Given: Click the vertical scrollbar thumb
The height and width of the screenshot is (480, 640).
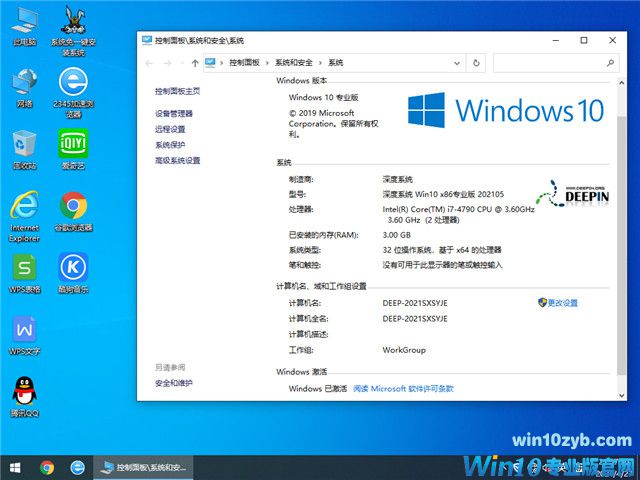Looking at the screenshot, I should pyautogui.click(x=621, y=245).
